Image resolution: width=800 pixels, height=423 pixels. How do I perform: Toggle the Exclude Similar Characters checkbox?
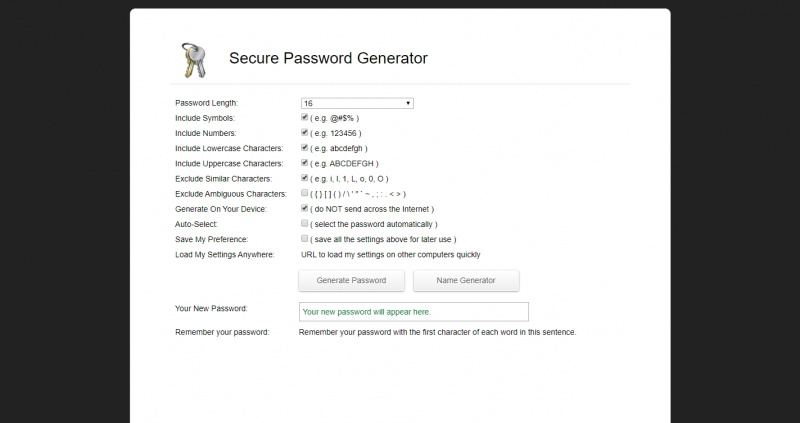tap(304, 178)
